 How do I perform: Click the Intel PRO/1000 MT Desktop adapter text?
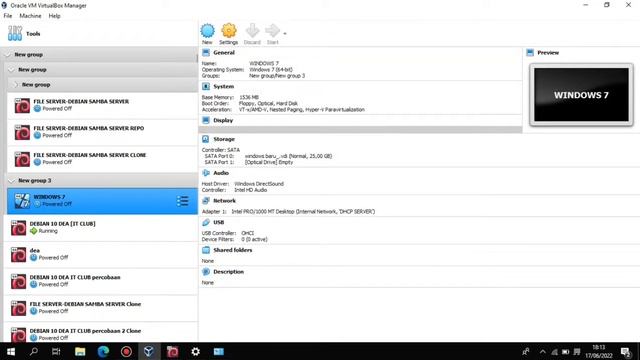click(x=303, y=211)
